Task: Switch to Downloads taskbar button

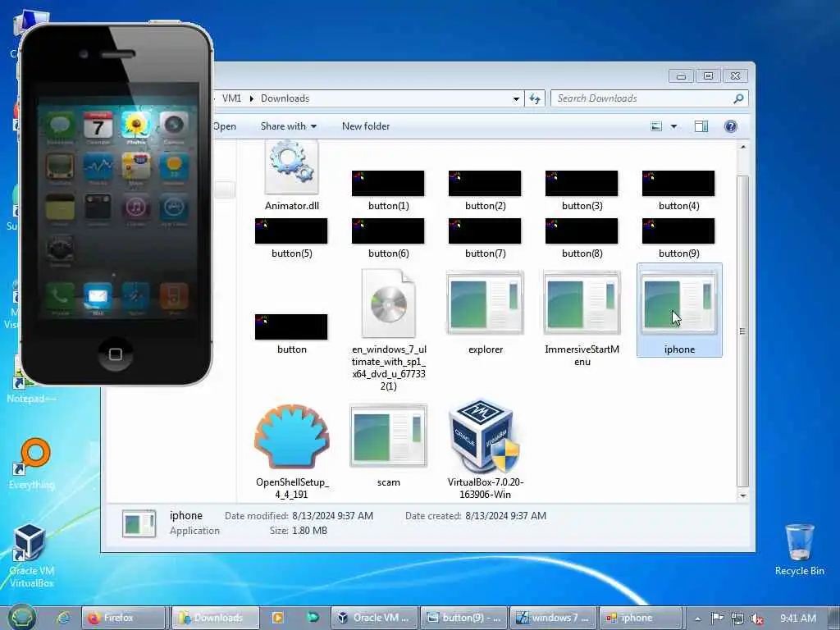Action: click(x=216, y=618)
